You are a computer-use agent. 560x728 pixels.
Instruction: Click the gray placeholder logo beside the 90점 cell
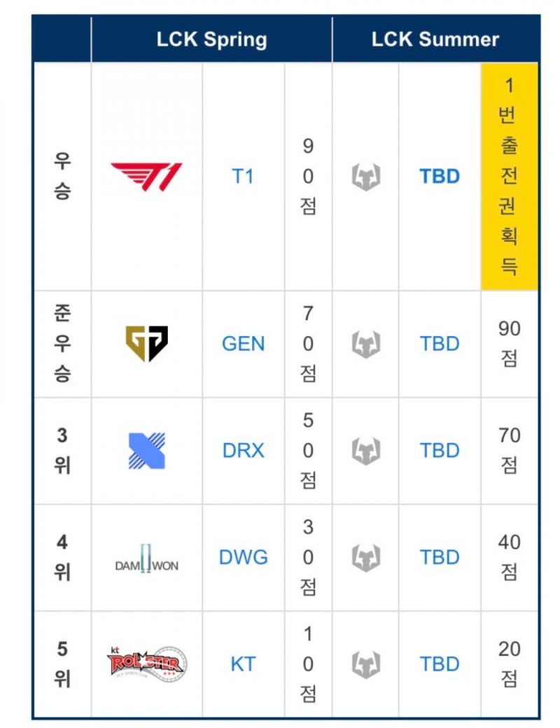[366, 344]
